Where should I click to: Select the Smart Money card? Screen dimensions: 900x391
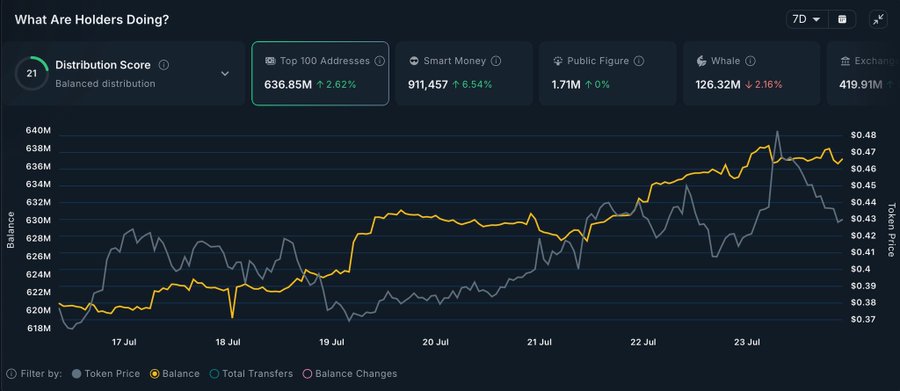pos(464,73)
